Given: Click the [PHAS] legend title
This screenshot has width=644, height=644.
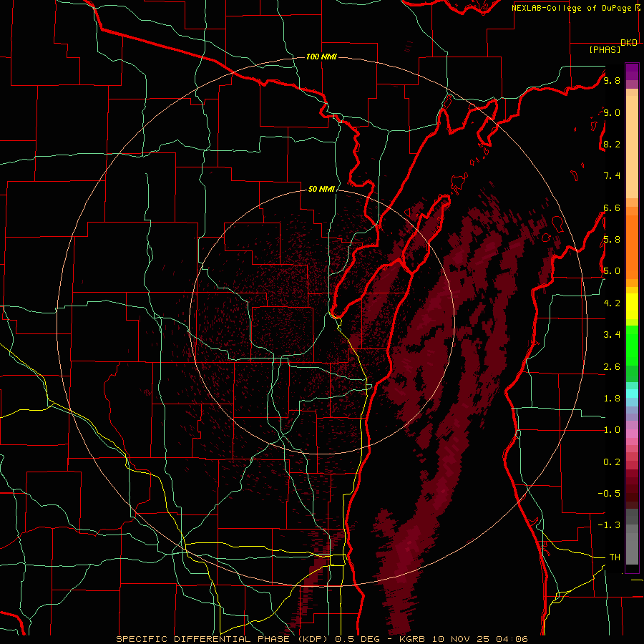Looking at the screenshot, I should tap(605, 49).
